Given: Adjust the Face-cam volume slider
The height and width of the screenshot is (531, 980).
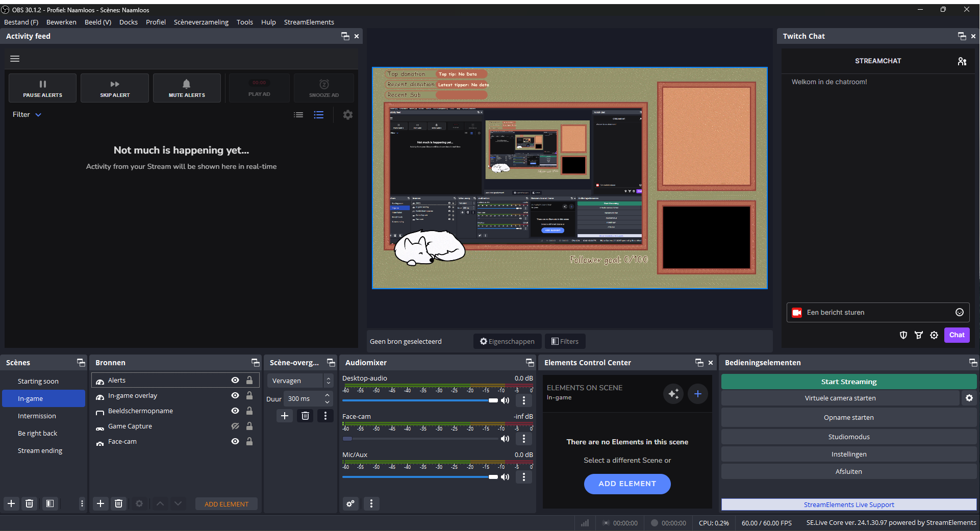Looking at the screenshot, I should pyautogui.click(x=420, y=439).
